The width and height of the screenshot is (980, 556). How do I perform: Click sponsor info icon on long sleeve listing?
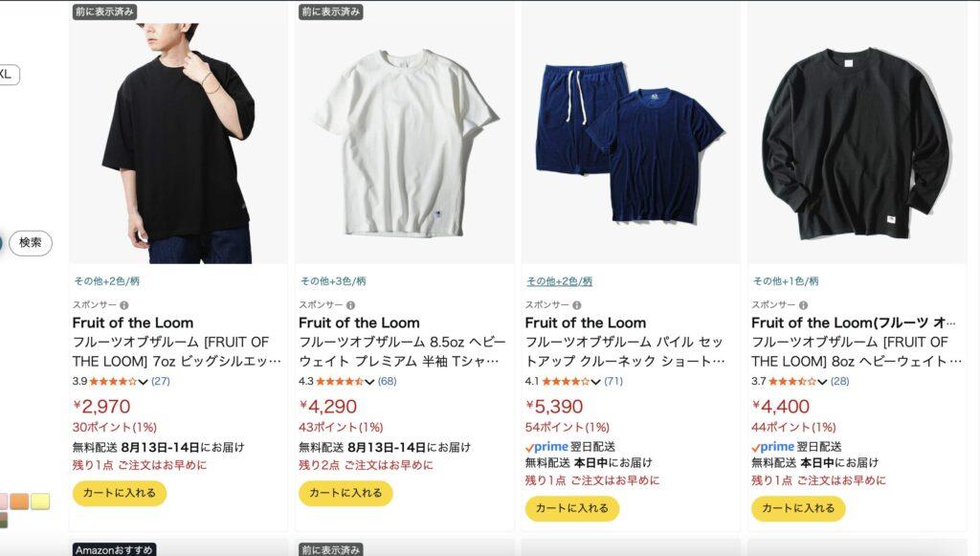pyautogui.click(x=803, y=305)
